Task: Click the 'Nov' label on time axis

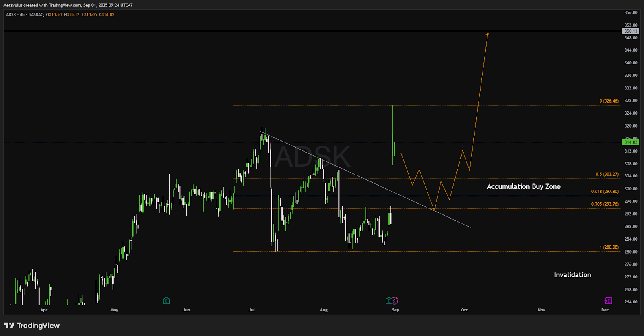Action: [541, 310]
